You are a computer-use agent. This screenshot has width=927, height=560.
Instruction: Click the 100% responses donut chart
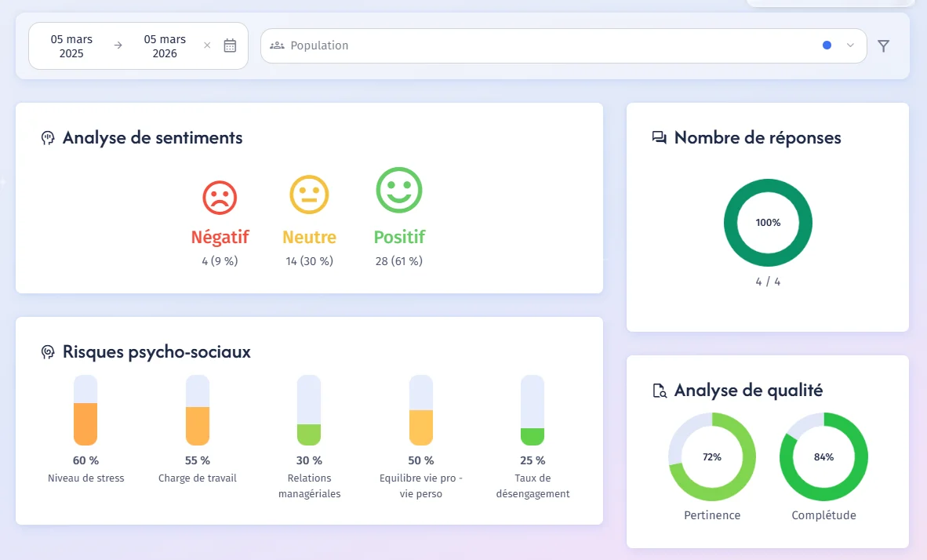(768, 223)
